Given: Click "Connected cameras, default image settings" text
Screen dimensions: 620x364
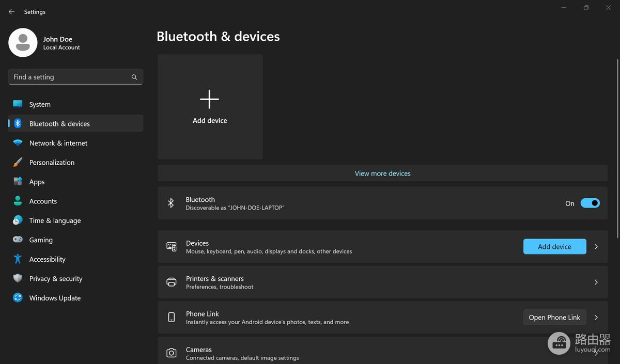Looking at the screenshot, I should click(x=242, y=358).
